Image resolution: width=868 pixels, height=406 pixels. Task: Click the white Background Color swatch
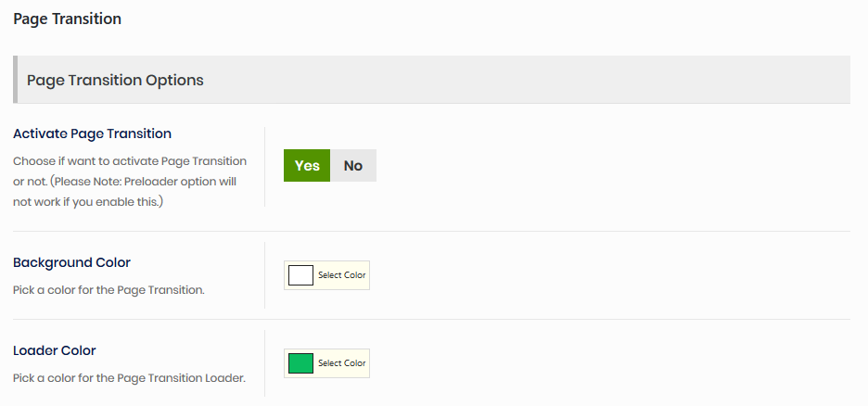coord(301,275)
